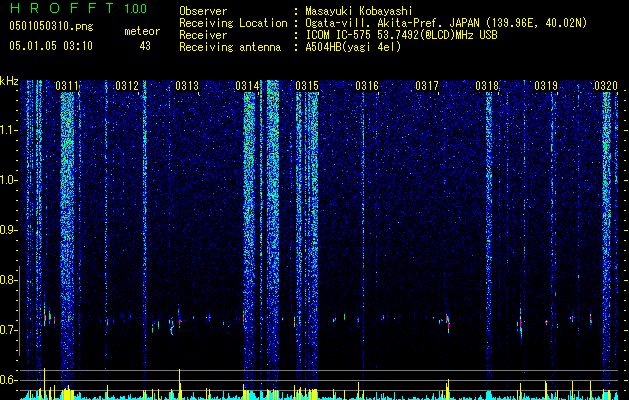Click the 'meteor' label
The height and width of the screenshot is (400, 629).
tap(142, 31)
